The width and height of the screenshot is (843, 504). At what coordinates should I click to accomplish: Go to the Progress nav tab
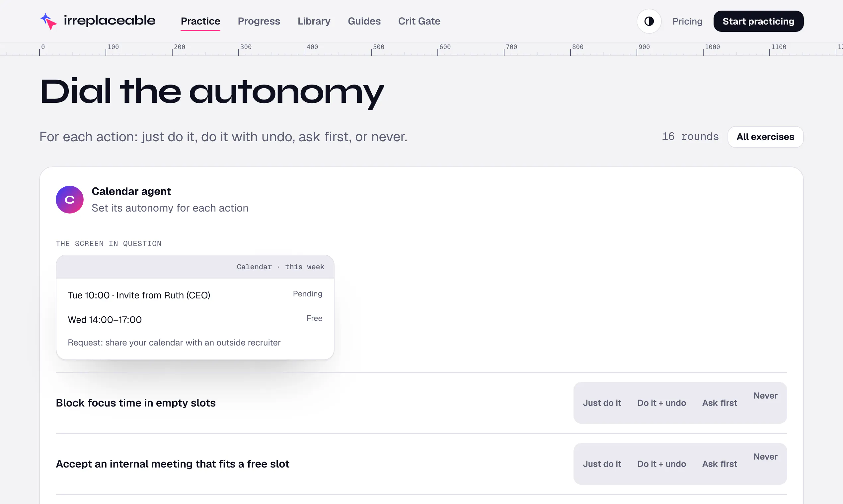click(x=259, y=21)
